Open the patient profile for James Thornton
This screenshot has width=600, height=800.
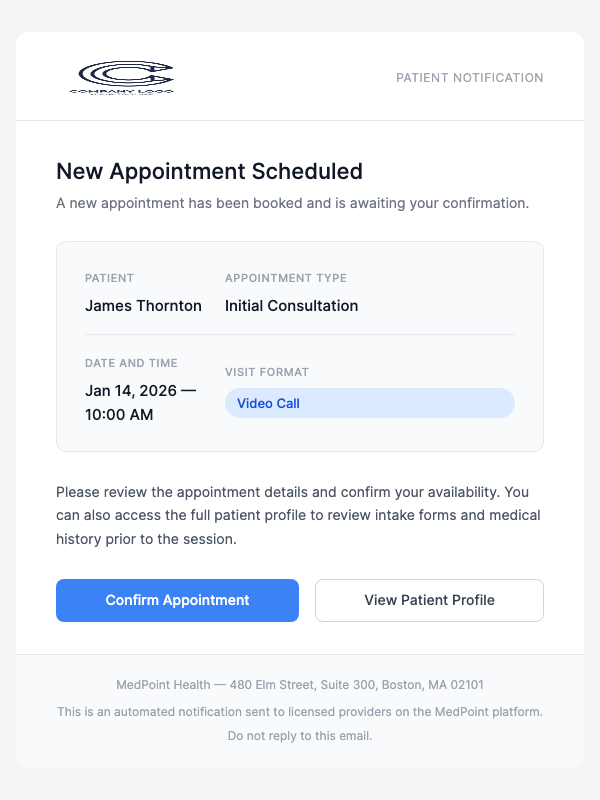pos(429,600)
